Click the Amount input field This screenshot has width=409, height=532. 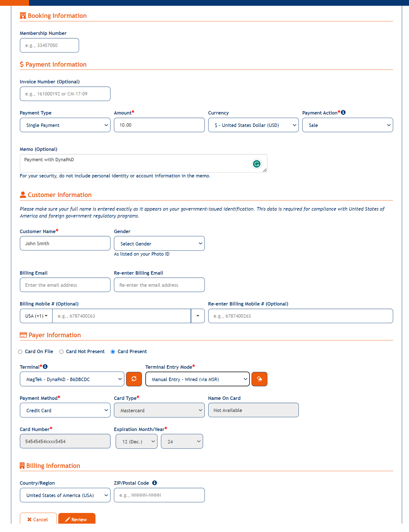tap(159, 125)
